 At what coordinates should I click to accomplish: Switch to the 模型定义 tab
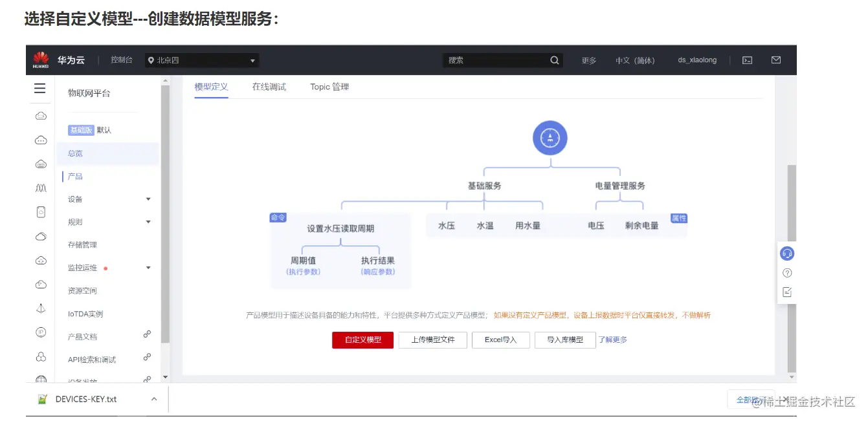pos(211,87)
